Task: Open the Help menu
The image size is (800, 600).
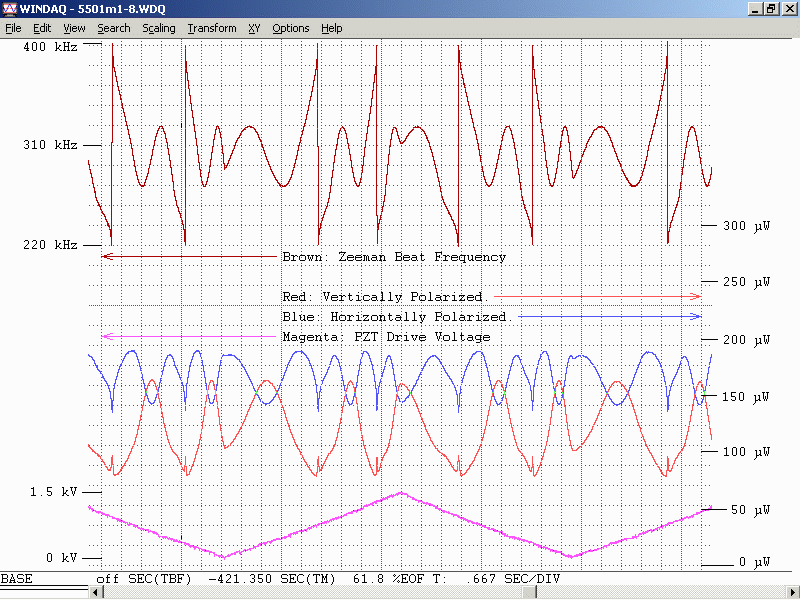Action: click(x=332, y=28)
